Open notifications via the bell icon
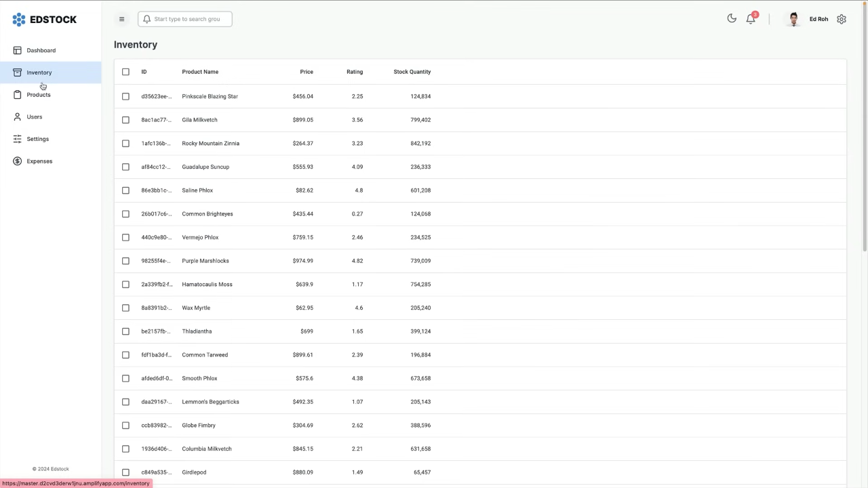The image size is (868, 488). point(751,18)
